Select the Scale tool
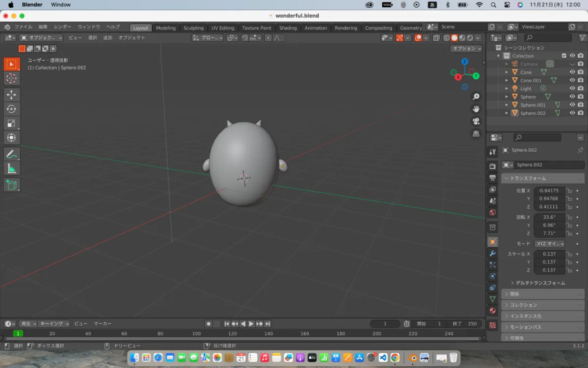 pos(11,123)
